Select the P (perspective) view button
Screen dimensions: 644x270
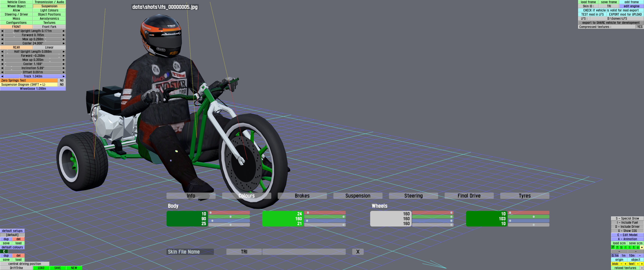click(x=613, y=247)
